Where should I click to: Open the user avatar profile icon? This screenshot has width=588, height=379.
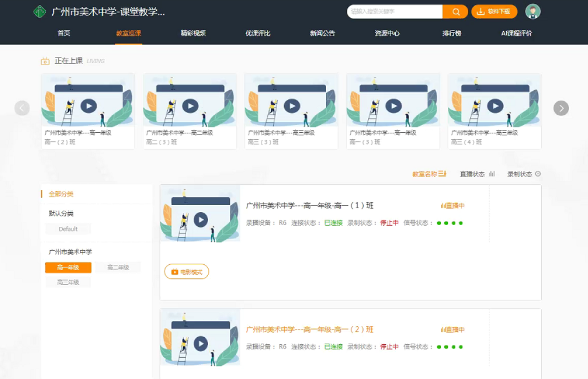tap(532, 11)
